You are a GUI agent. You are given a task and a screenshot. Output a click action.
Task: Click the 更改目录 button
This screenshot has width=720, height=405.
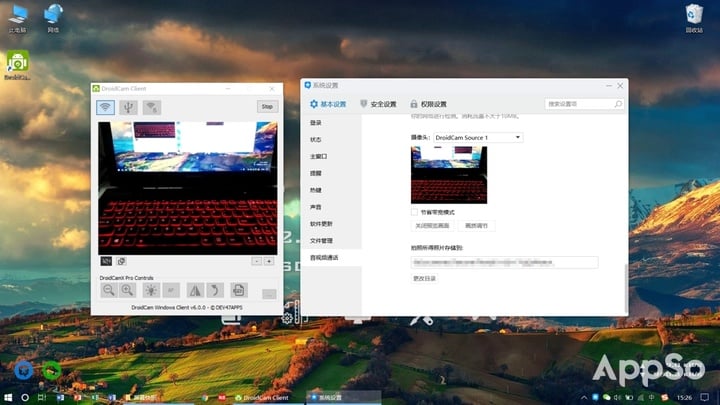click(x=425, y=278)
